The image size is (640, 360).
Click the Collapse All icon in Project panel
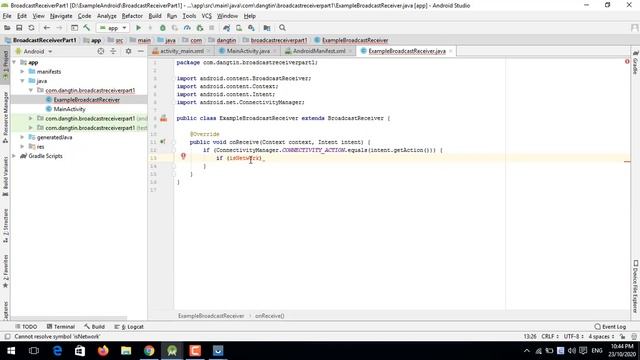(113, 51)
